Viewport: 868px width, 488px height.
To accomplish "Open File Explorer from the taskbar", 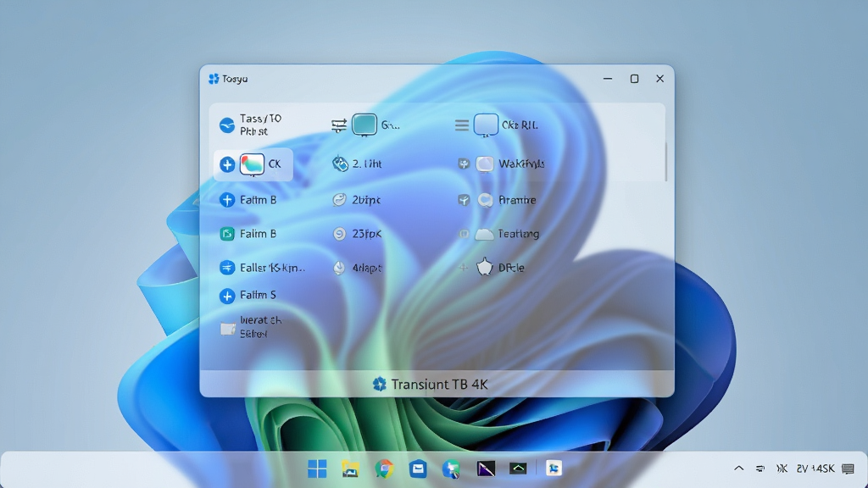I will coord(350,469).
